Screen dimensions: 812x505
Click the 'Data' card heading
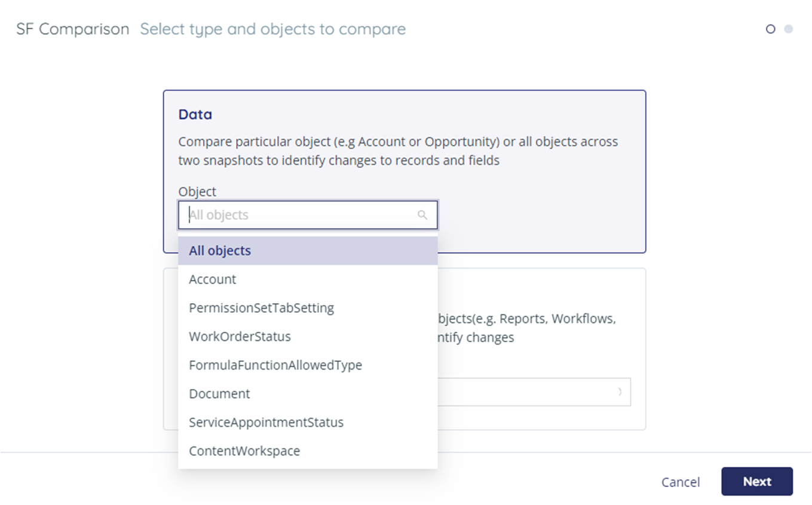point(194,114)
